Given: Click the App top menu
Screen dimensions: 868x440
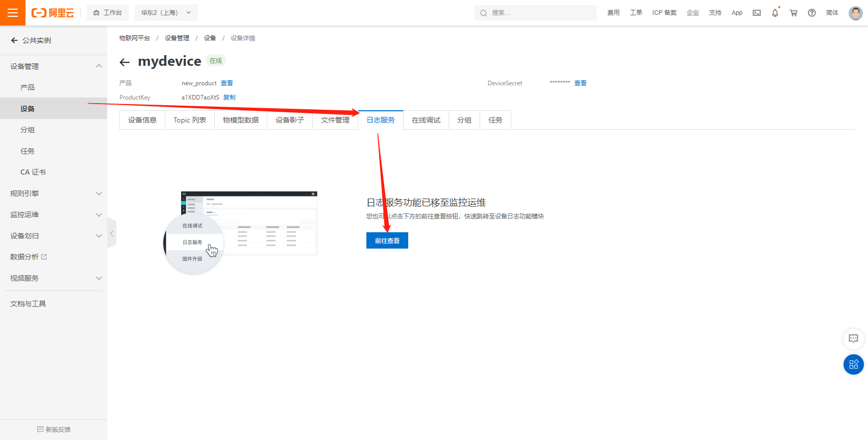Looking at the screenshot, I should (x=737, y=13).
